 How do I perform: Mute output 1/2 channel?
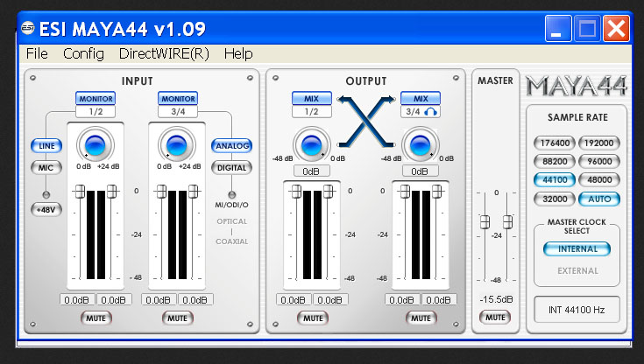[x=313, y=318]
